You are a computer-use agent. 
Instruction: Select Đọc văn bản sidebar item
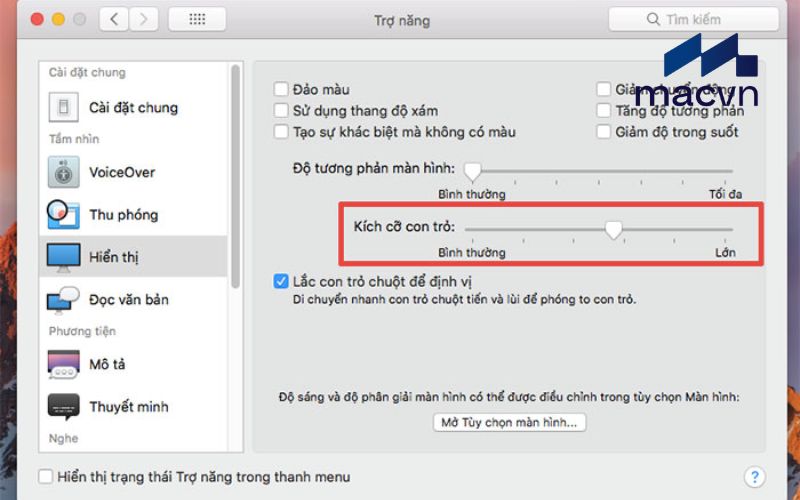coord(133,299)
